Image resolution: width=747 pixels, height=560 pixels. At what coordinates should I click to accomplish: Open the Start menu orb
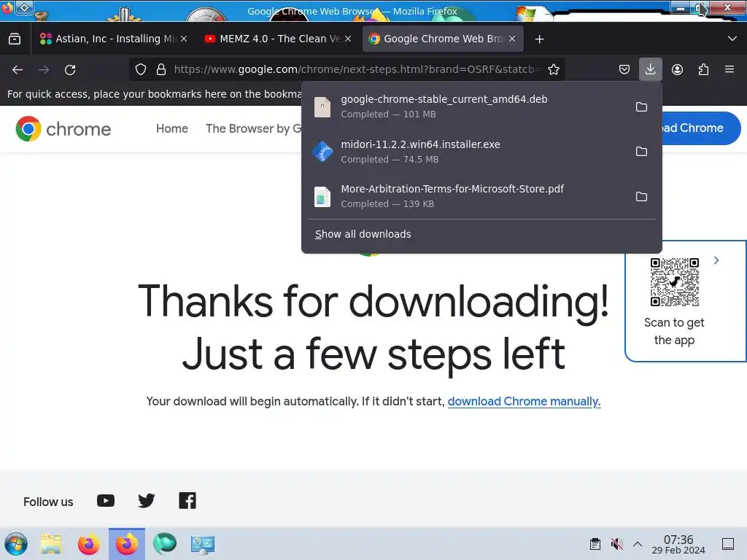[16, 544]
